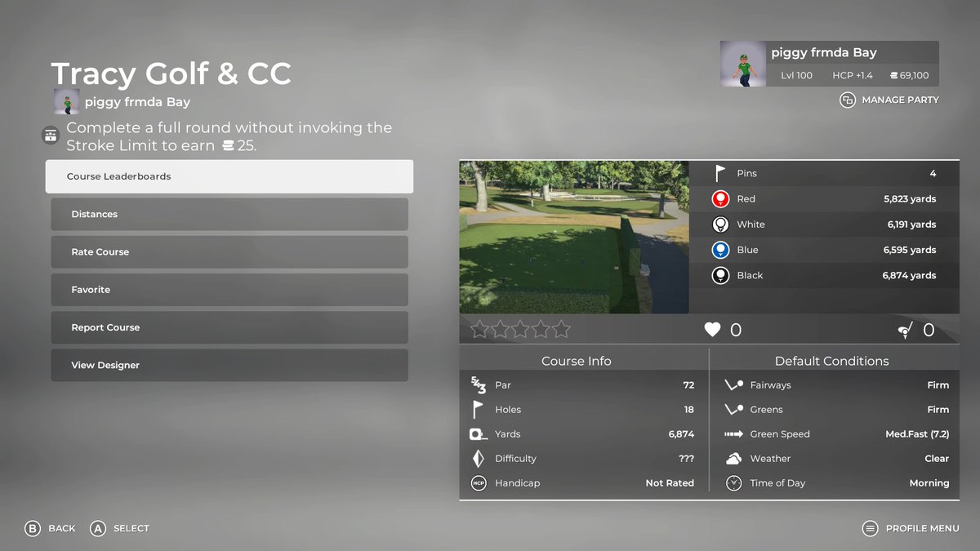This screenshot has width=980, height=551.
Task: Click Par value '72'
Action: point(688,384)
